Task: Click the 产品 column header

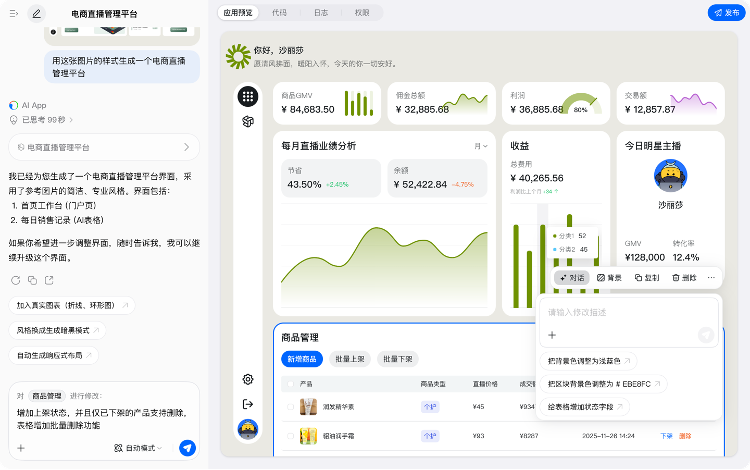Action: click(x=306, y=384)
